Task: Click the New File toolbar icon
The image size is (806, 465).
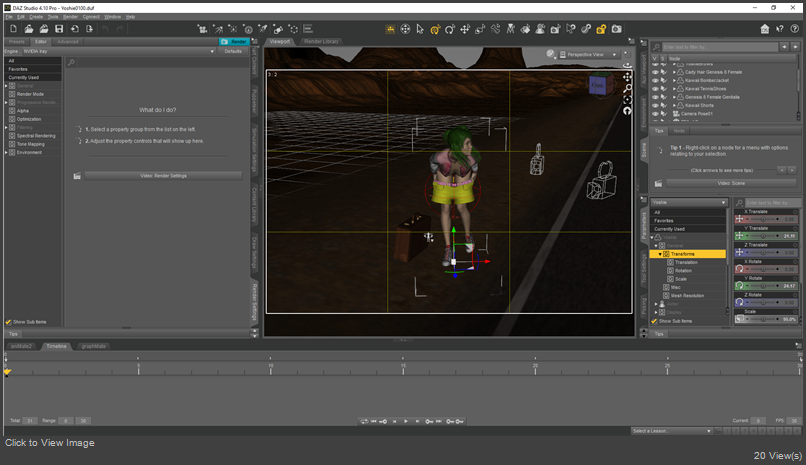Action: [x=13, y=29]
